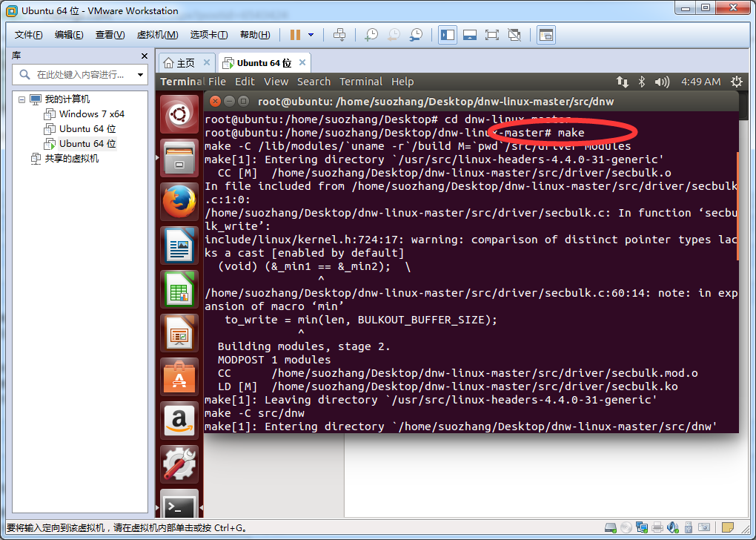Launch LibreOffice Impress from the launcher

pyautogui.click(x=179, y=333)
